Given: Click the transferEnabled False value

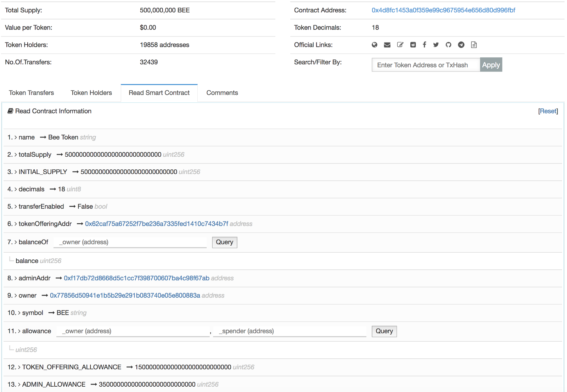Looking at the screenshot, I should pyautogui.click(x=85, y=207).
